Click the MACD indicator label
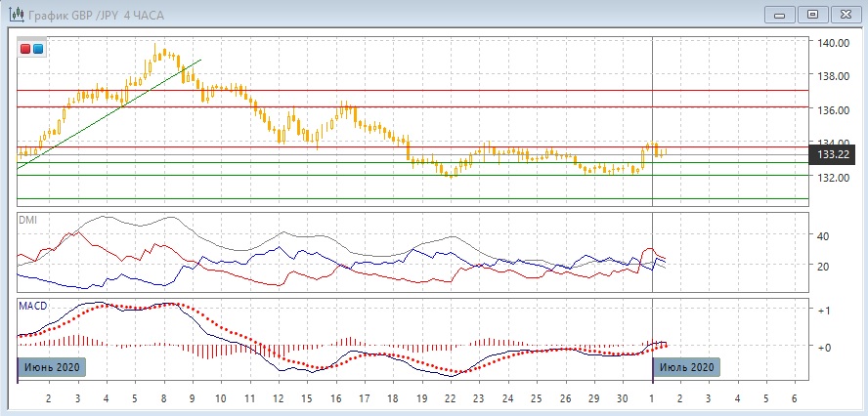Image resolution: width=868 pixels, height=416 pixels. [x=32, y=307]
